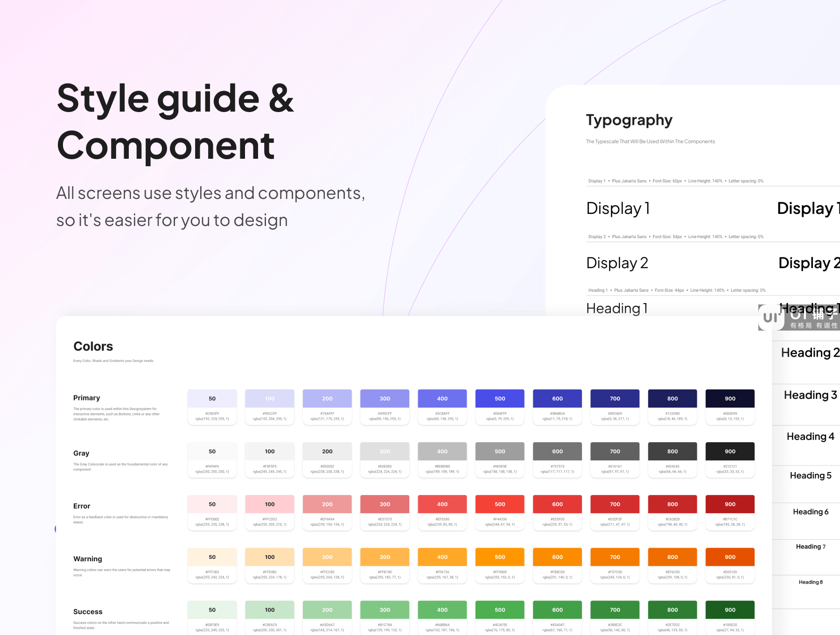The image size is (840, 635).
Task: Pick the Error 100 pink swatch
Action: (270, 512)
